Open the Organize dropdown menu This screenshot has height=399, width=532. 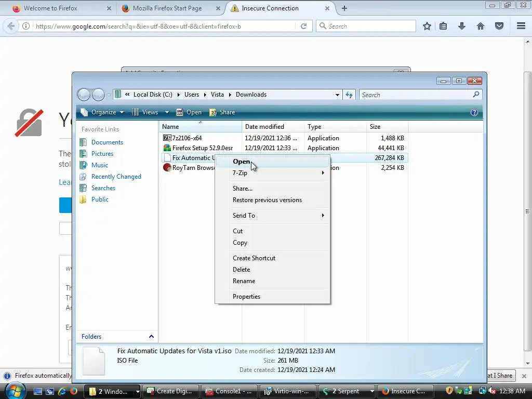tap(102, 112)
